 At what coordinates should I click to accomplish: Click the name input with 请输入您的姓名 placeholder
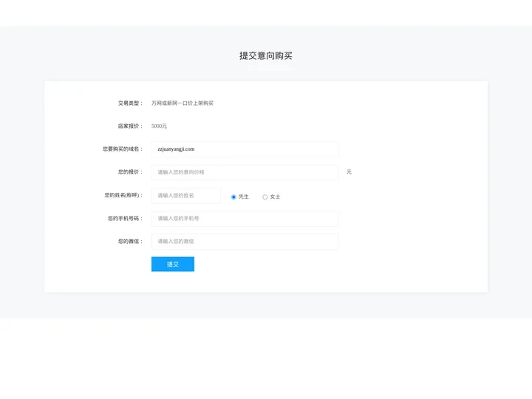(186, 195)
